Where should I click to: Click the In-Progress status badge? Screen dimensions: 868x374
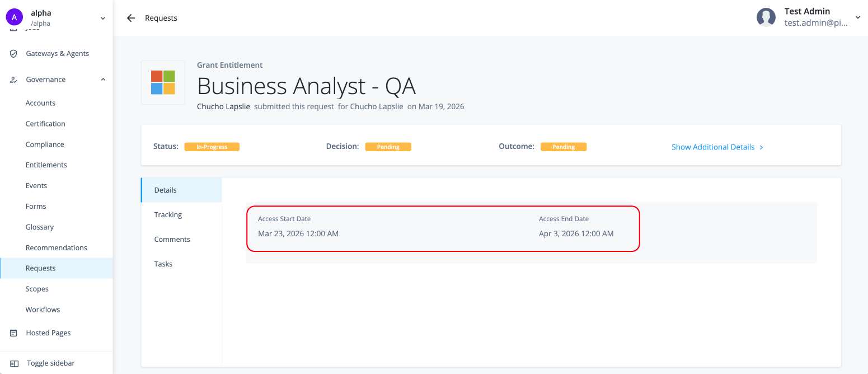point(212,147)
